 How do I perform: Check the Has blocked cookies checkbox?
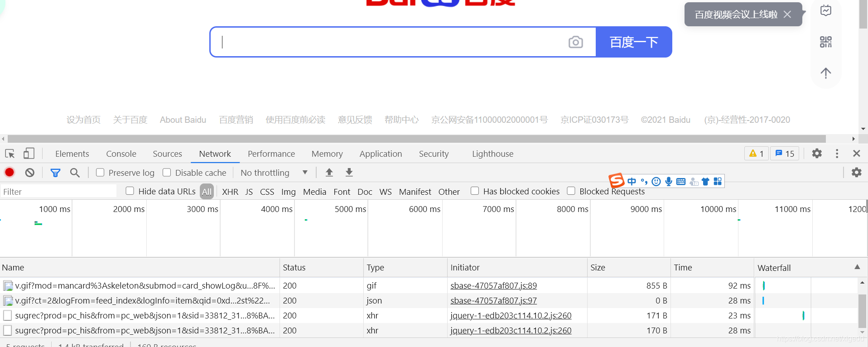[x=475, y=191]
